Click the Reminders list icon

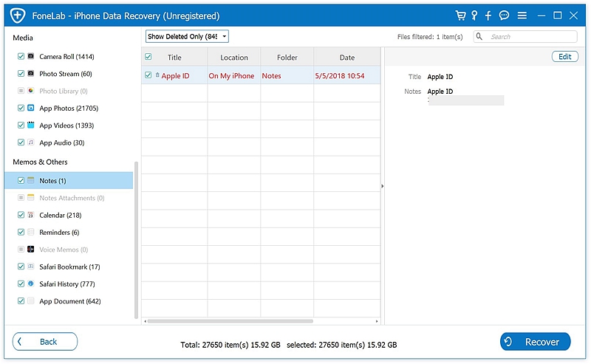[31, 232]
